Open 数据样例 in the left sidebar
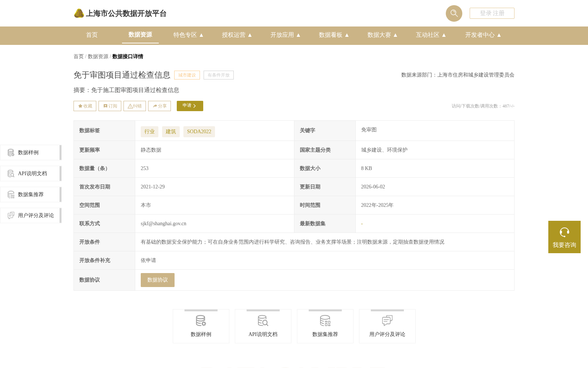This screenshot has height=368, width=588. tap(31, 152)
